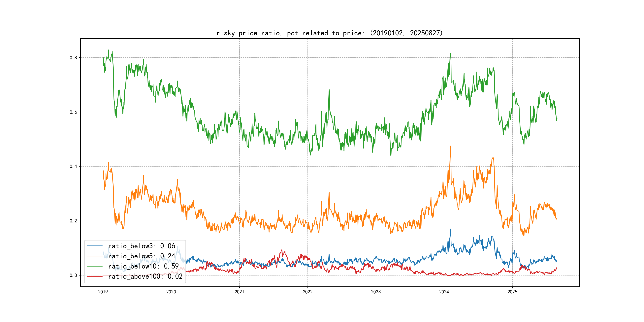Click the red ratio_above100 legend line

94,276
